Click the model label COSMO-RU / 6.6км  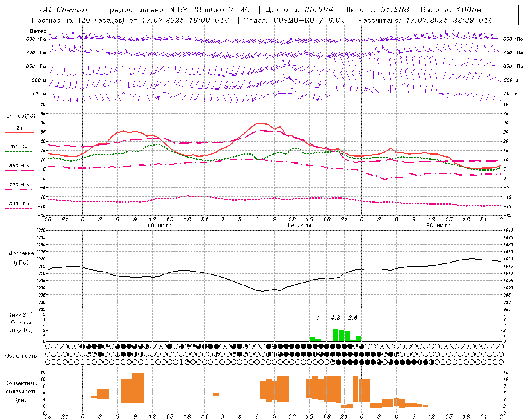pos(311,20)
